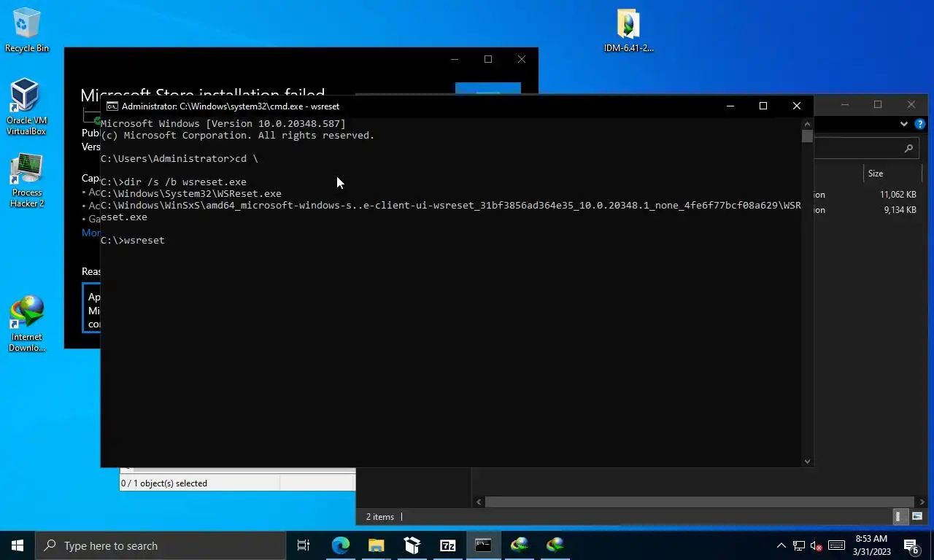
Task: Open File Explorer from the taskbar
Action: pos(376,545)
